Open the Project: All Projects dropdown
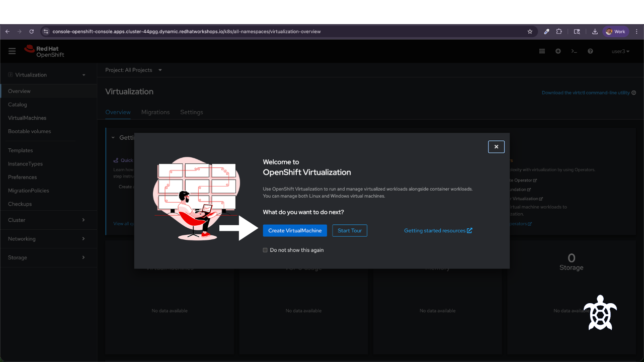Viewport: 644px width, 362px height. (133, 70)
